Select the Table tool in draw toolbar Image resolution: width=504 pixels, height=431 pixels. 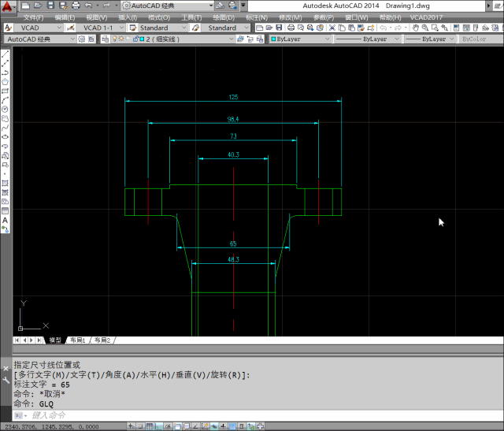click(x=6, y=211)
